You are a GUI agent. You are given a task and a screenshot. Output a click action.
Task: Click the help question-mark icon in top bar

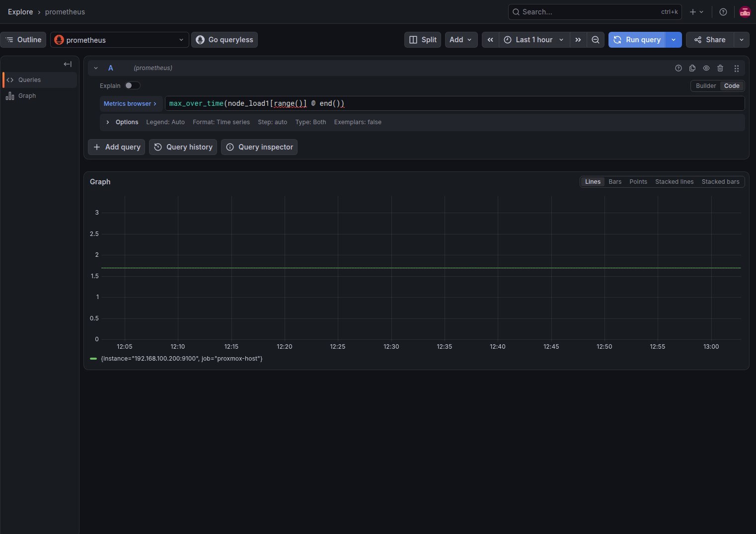pos(723,12)
